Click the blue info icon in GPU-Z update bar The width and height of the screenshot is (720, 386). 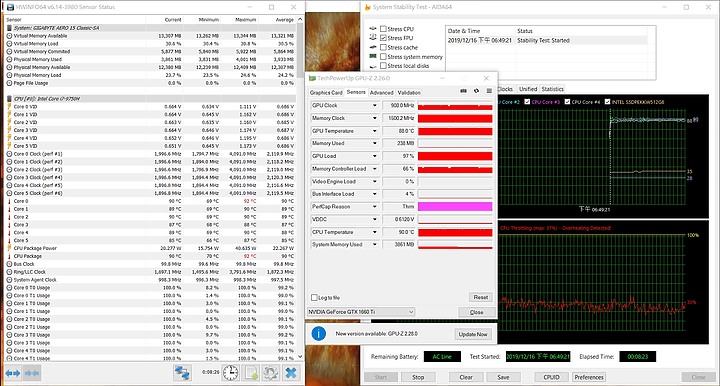319,334
